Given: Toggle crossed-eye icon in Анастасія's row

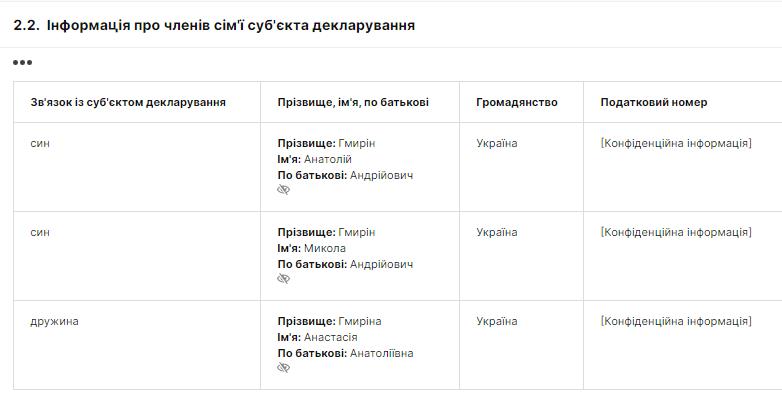Looking at the screenshot, I should (284, 368).
